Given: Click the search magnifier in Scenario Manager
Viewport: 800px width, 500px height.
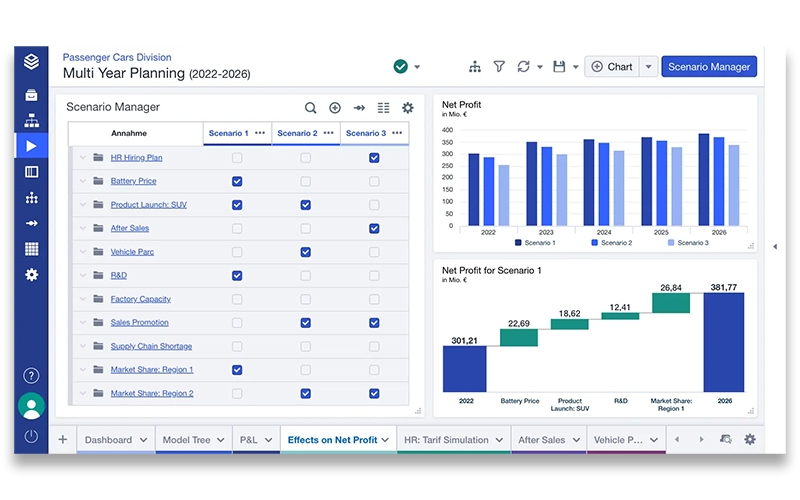Looking at the screenshot, I should point(311,108).
